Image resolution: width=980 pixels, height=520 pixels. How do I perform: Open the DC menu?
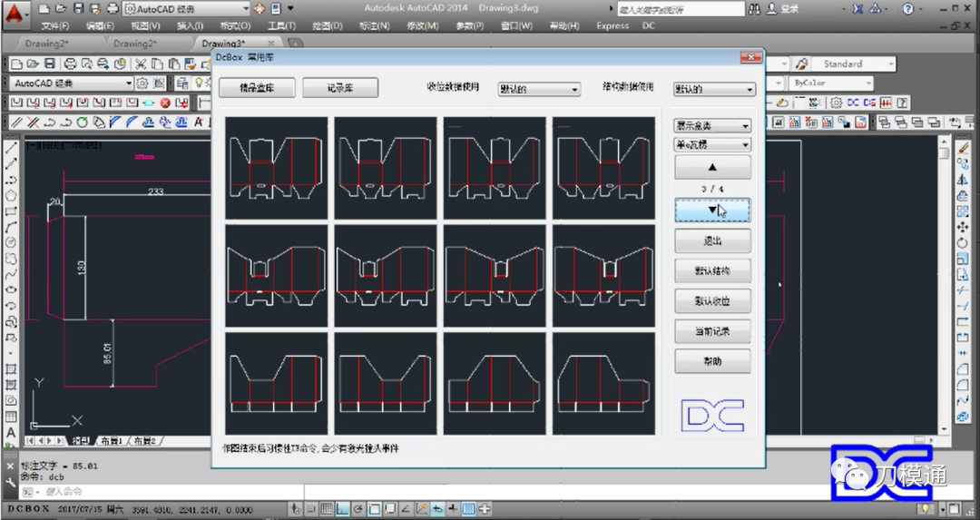[649, 26]
